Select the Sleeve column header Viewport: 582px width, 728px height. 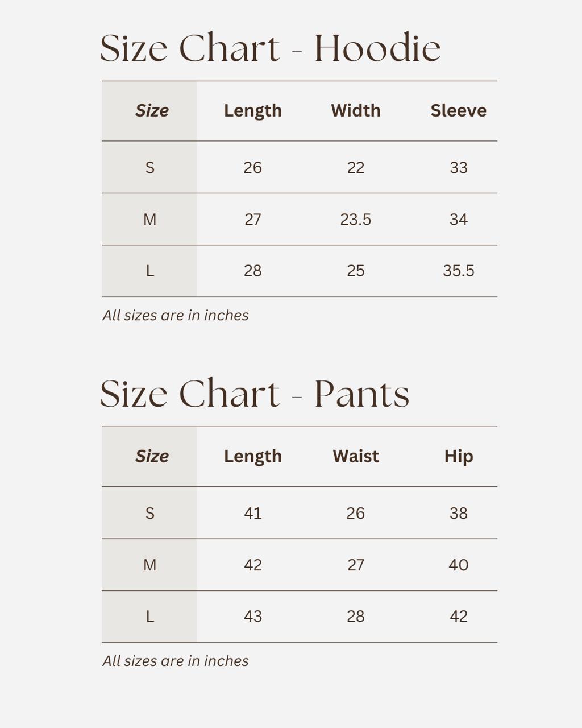(458, 110)
